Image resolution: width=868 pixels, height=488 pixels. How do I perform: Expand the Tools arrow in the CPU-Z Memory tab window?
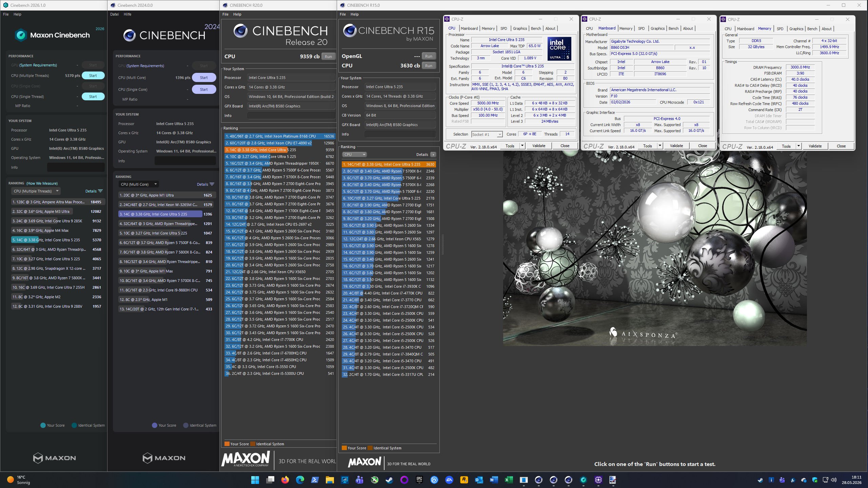click(x=798, y=146)
